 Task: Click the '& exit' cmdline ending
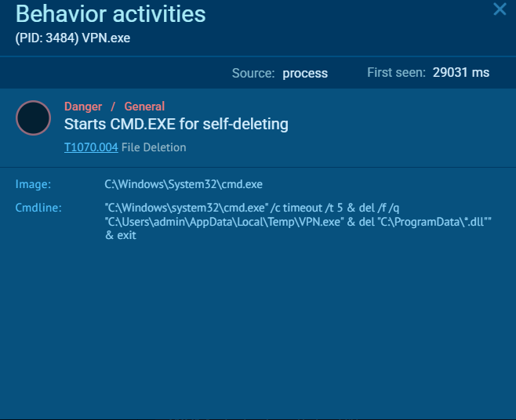[x=121, y=235]
